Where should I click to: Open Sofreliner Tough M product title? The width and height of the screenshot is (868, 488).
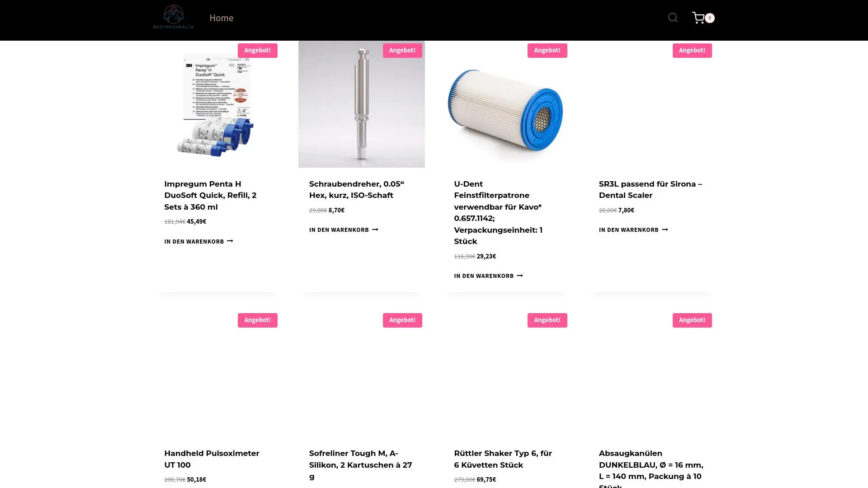click(361, 465)
